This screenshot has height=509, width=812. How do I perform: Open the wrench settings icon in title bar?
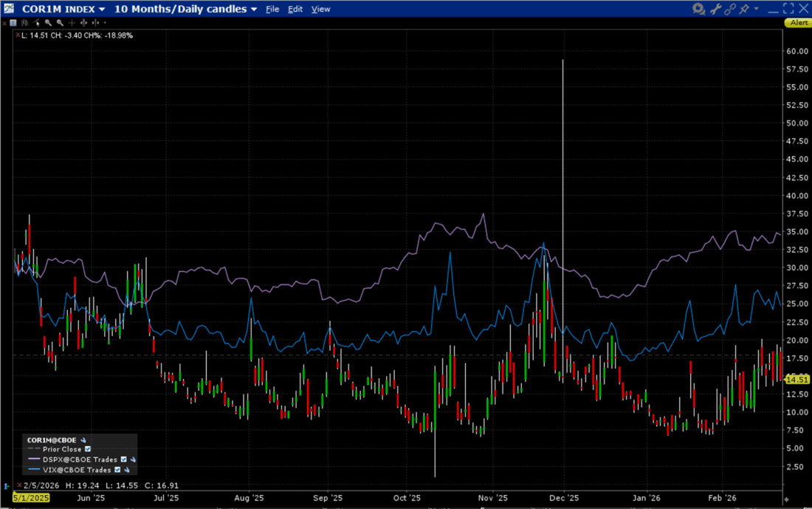[716, 8]
